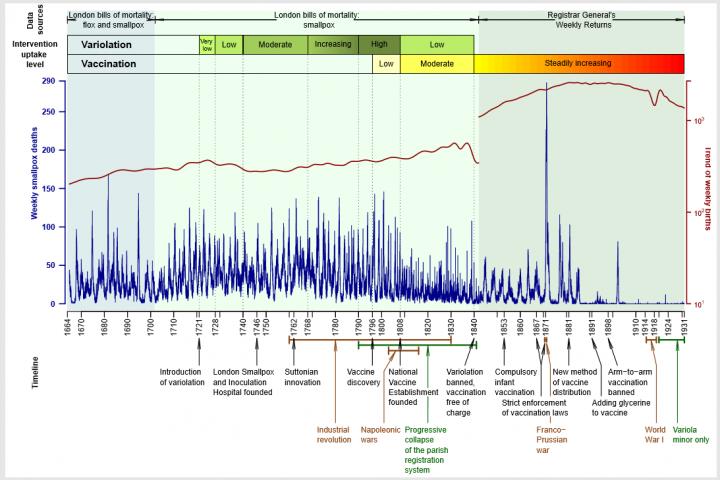Select the 'Very low' variolation uptake box
Viewport: 720px width, 480px height.
tap(206, 45)
